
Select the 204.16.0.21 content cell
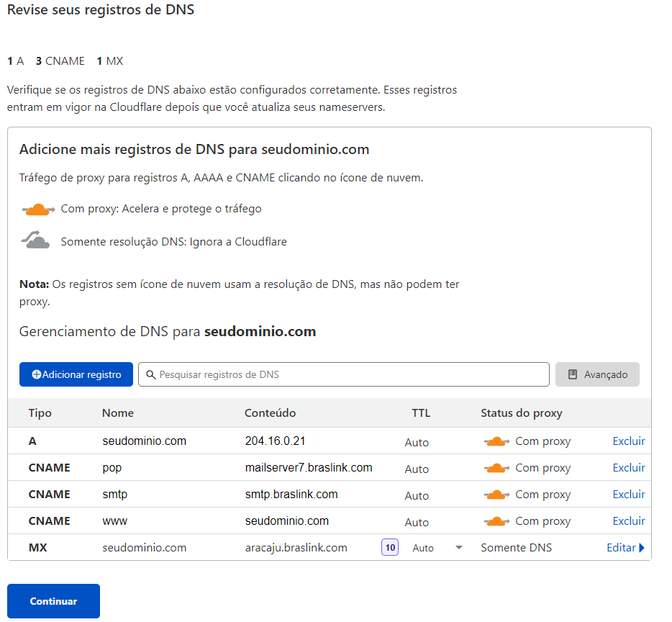click(x=275, y=441)
